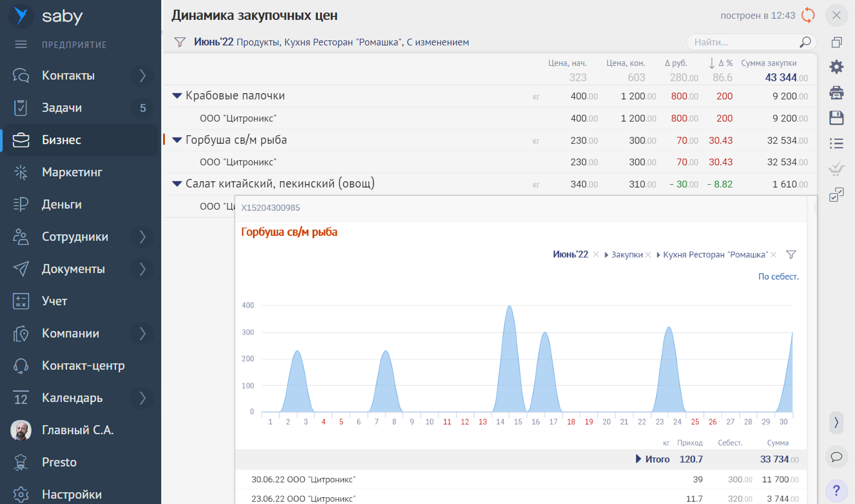Open the chat speech bubble icon
The image size is (855, 504).
pyautogui.click(x=836, y=457)
